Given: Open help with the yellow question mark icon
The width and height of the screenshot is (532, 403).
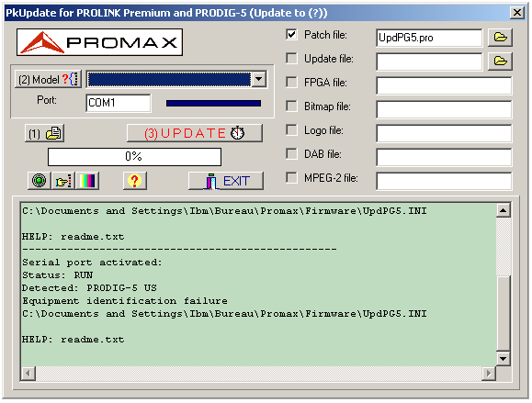Looking at the screenshot, I should pyautogui.click(x=135, y=181).
